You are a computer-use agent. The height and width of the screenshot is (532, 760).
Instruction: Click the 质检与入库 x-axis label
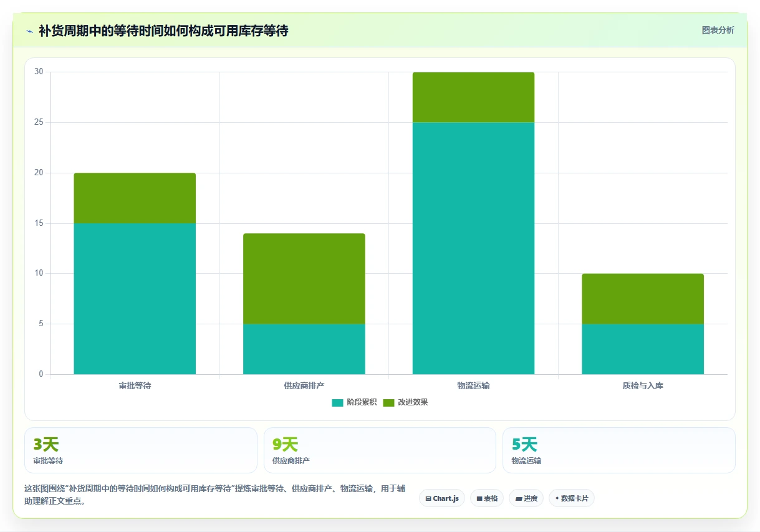[643, 386]
